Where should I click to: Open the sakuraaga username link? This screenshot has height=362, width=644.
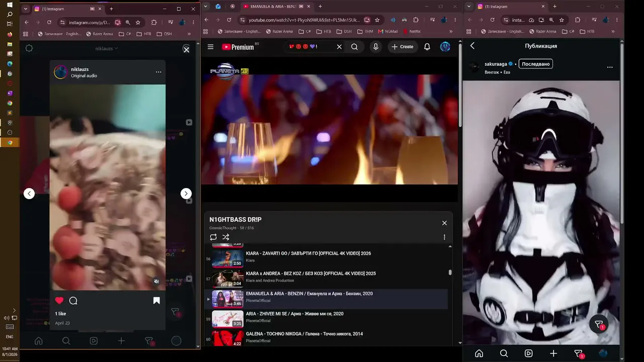coord(496,64)
